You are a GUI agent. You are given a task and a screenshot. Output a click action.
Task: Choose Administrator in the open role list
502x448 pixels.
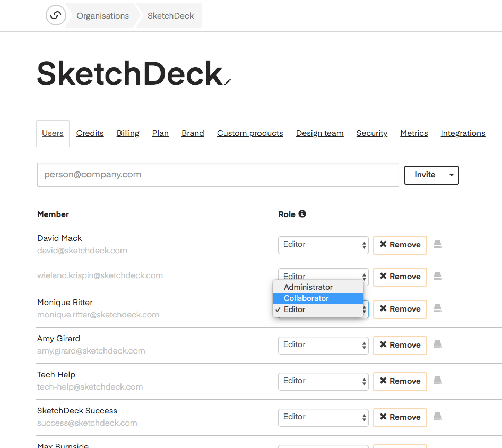pos(318,287)
